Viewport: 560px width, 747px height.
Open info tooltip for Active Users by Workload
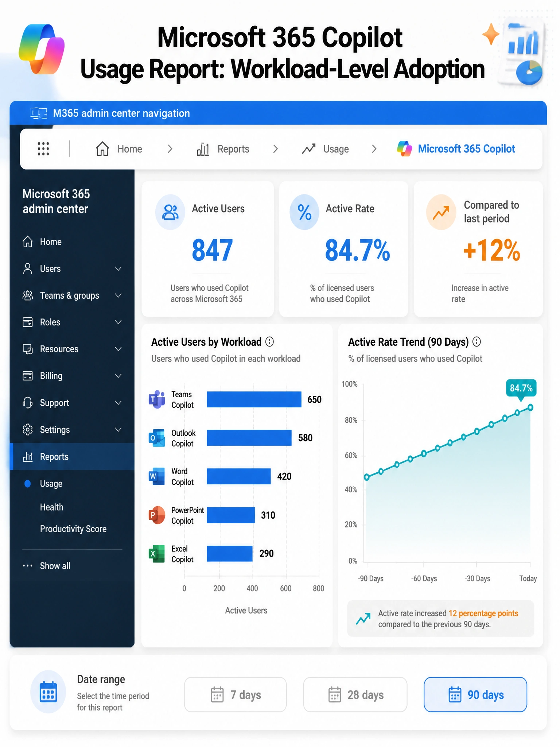pyautogui.click(x=269, y=342)
